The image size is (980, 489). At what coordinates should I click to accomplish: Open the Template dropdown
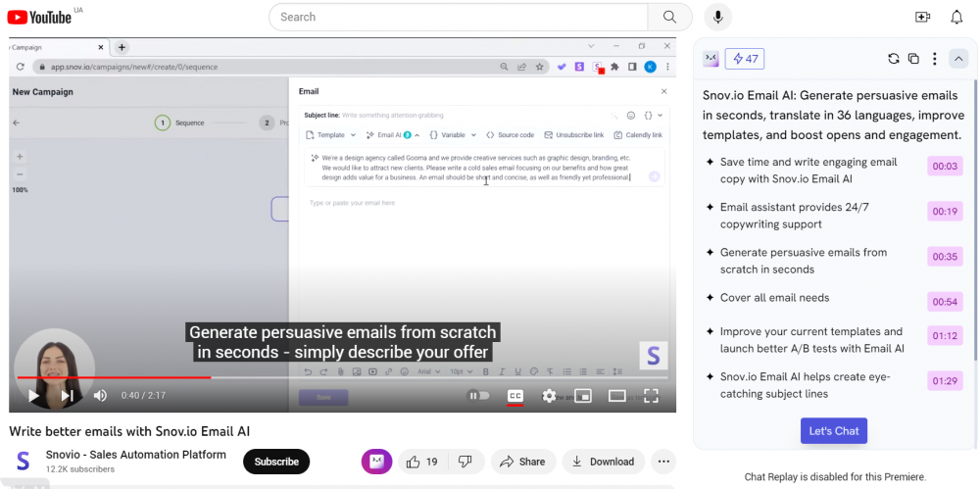(x=330, y=135)
